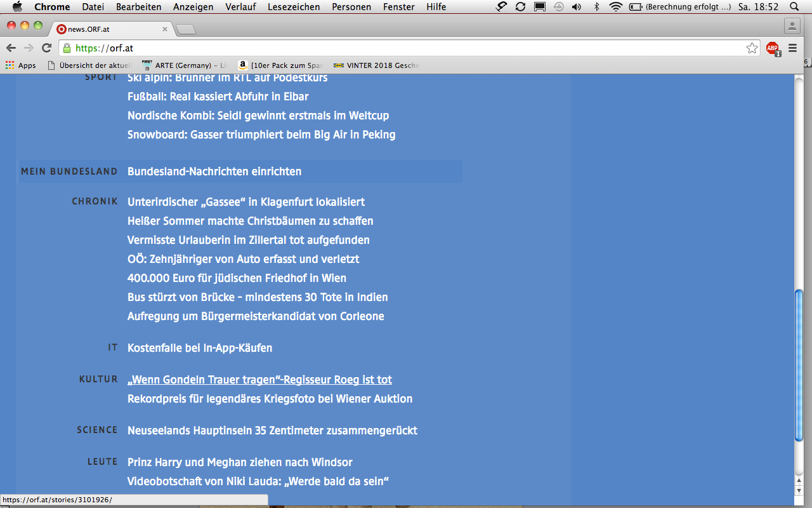Open the Lesezeichen menu
This screenshot has width=812, height=508.
pyautogui.click(x=294, y=7)
